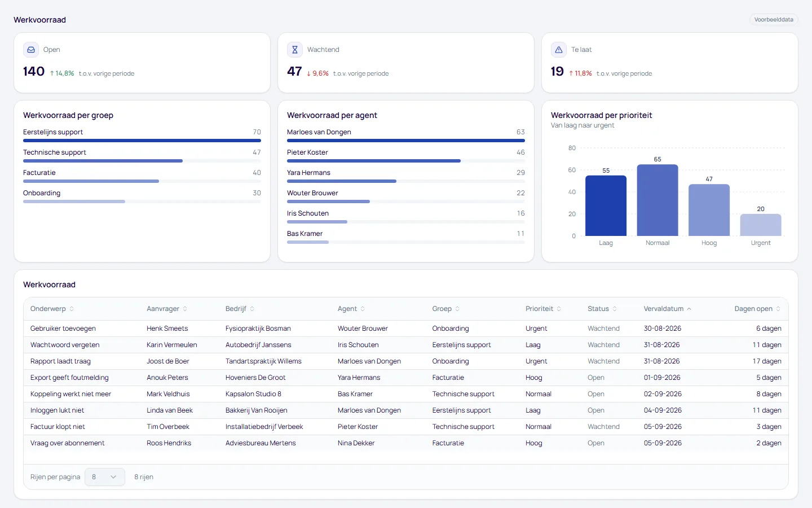812x508 pixels.
Task: Click the Urgent priority bar in chart
Action: coord(761,225)
